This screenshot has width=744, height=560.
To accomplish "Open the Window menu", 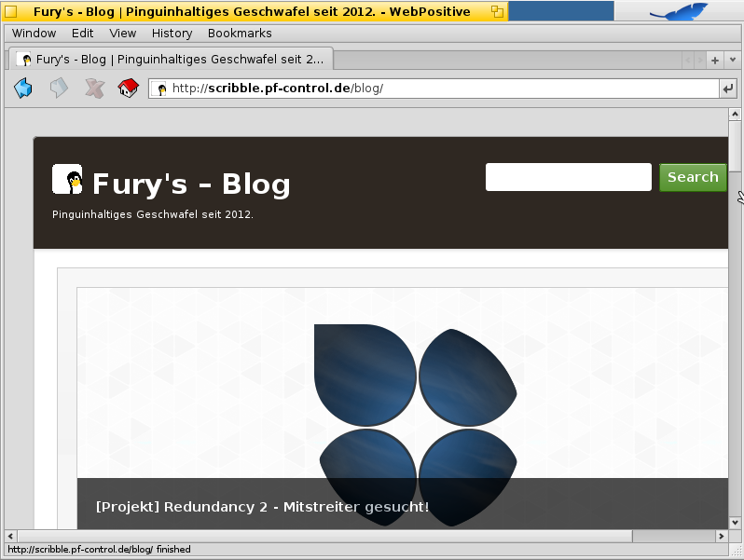I will click(34, 33).
